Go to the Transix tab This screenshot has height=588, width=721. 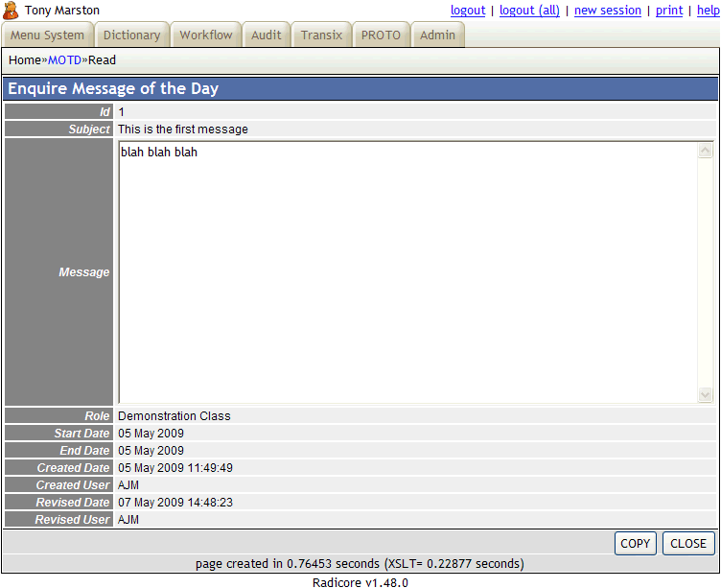(321, 35)
